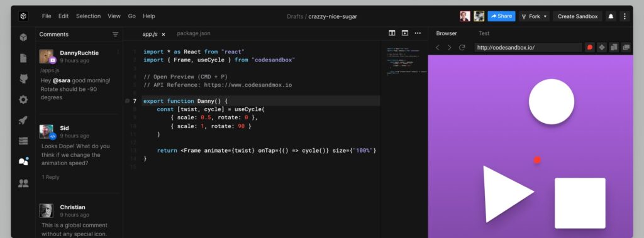644x238 pixels.
Task: Open DannyRuchtie's comment
Action: (79, 75)
